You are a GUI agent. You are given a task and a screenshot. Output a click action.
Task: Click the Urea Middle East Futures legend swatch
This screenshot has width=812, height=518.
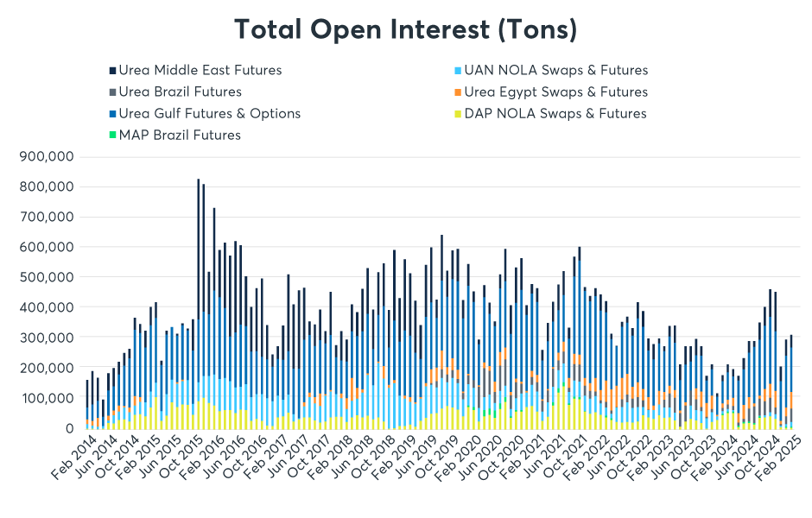tap(112, 71)
